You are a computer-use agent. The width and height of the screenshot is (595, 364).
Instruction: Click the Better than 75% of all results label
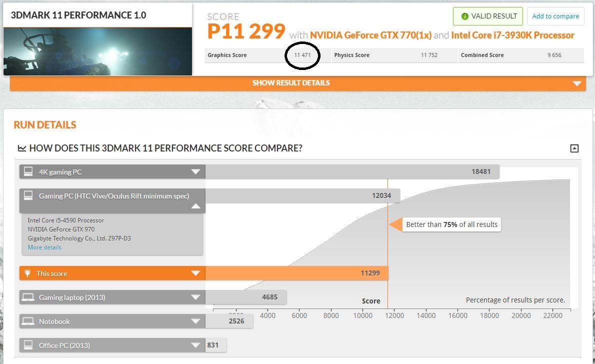coord(451,224)
